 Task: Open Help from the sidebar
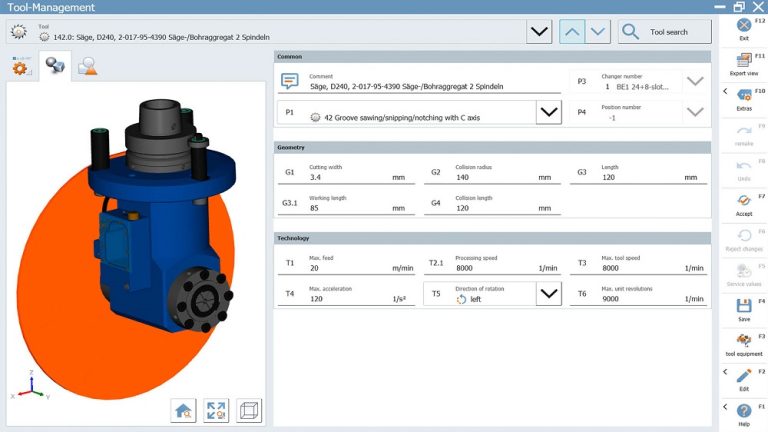(x=743, y=411)
